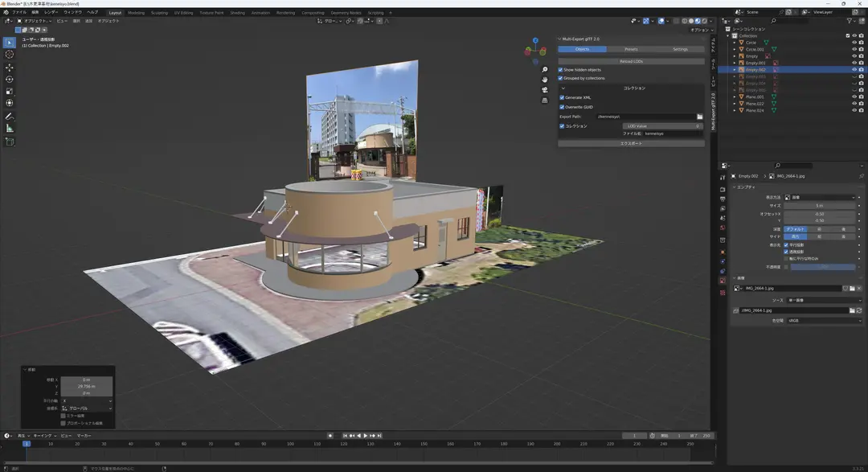Click the Blender logo menu icon
Viewport: 868px width, 472px height.
(x=6, y=12)
